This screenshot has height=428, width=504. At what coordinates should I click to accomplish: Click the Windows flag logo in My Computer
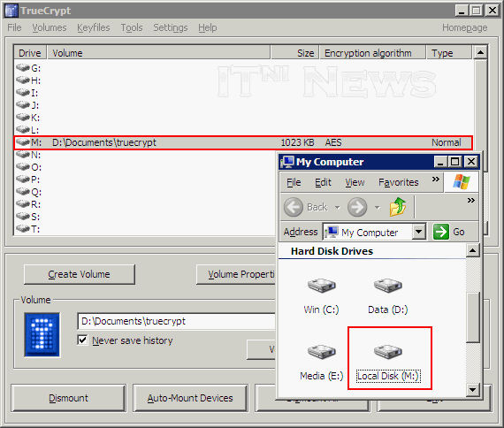462,181
